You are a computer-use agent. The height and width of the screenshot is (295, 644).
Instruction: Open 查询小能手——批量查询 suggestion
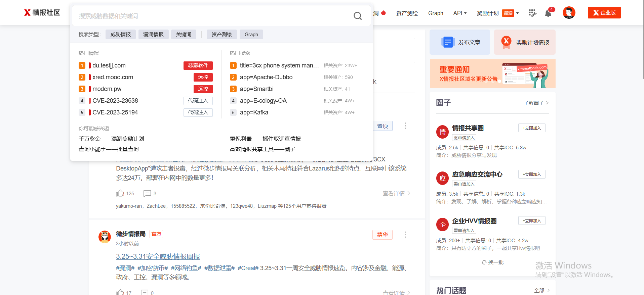click(109, 149)
